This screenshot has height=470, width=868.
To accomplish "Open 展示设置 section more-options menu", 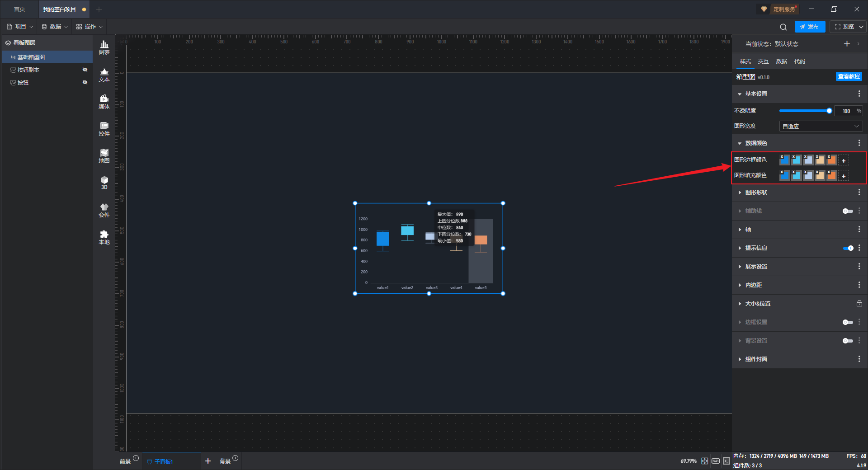I will (859, 266).
